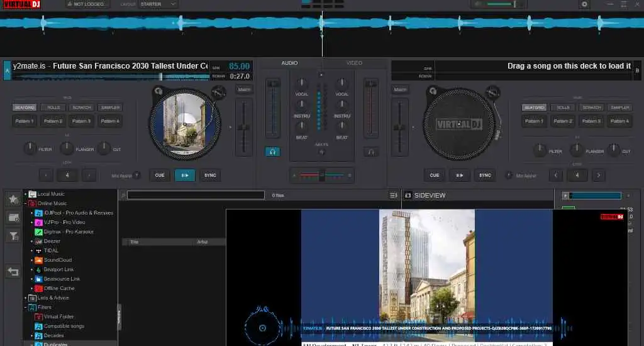Trigger Pattern 2 pad on deck B

[x=563, y=121]
